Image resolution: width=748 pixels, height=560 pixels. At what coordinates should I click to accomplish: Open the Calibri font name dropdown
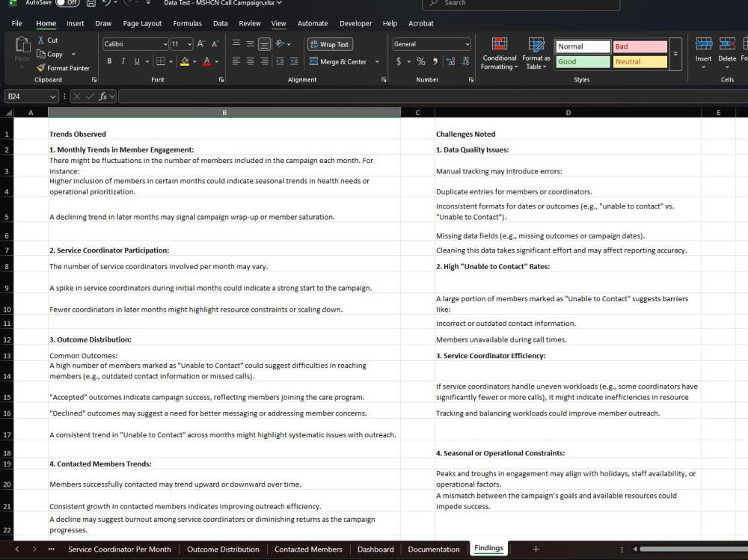coord(165,44)
